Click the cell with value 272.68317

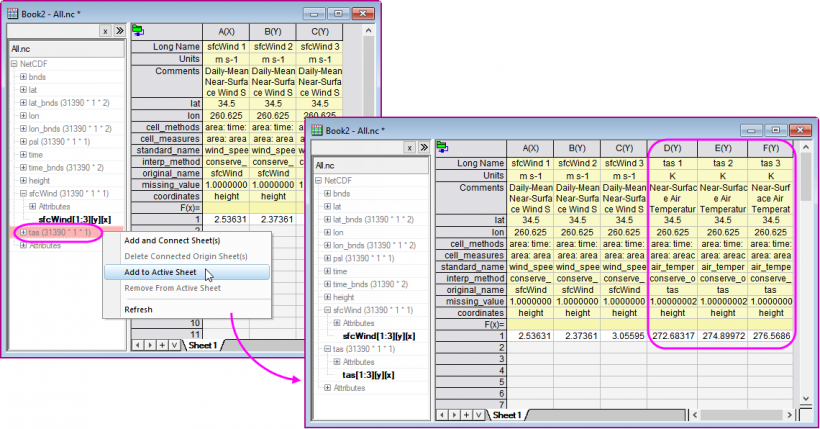[x=672, y=334]
